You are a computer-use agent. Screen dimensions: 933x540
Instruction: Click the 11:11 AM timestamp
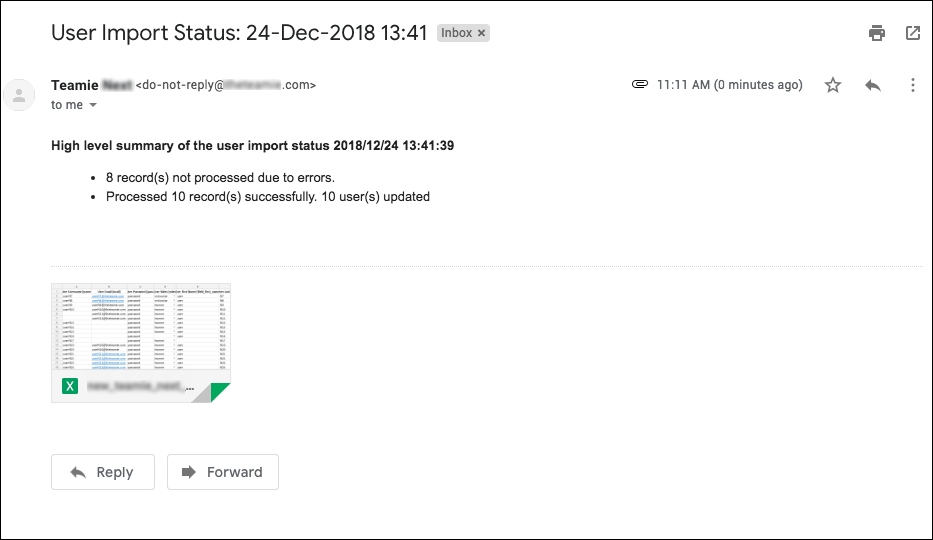point(730,85)
